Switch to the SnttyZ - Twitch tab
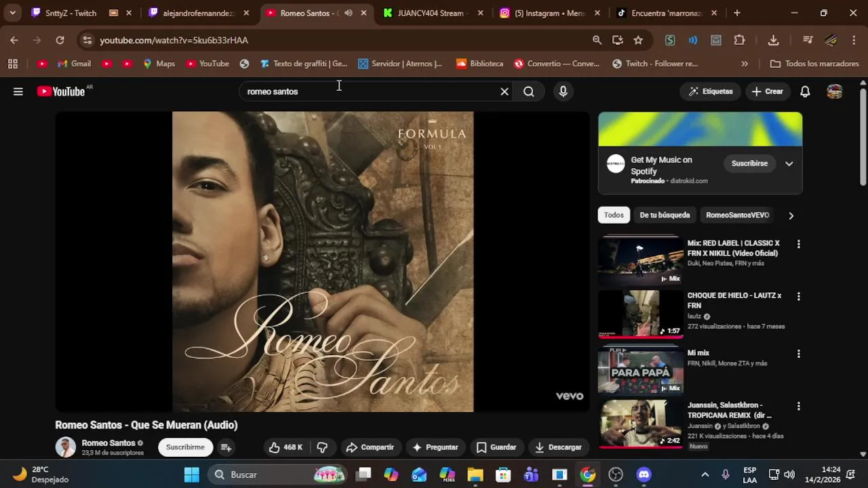 72,13
